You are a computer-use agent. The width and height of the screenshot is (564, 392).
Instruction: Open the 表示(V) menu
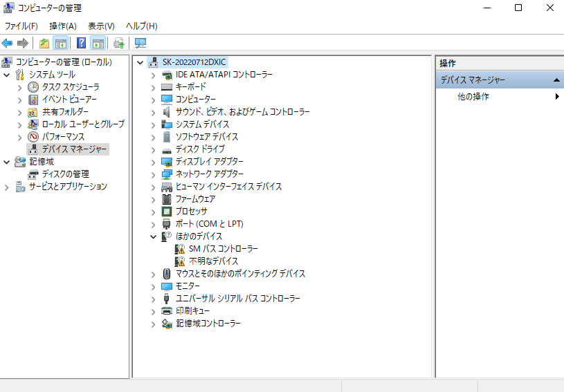click(101, 26)
